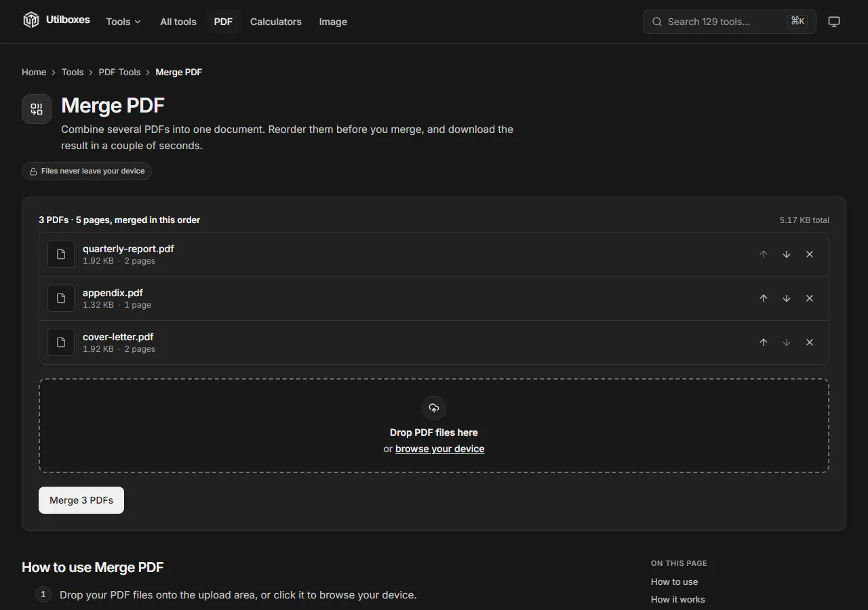Navigate to PDF Tools breadcrumb
Image resolution: width=868 pixels, height=610 pixels.
click(119, 72)
